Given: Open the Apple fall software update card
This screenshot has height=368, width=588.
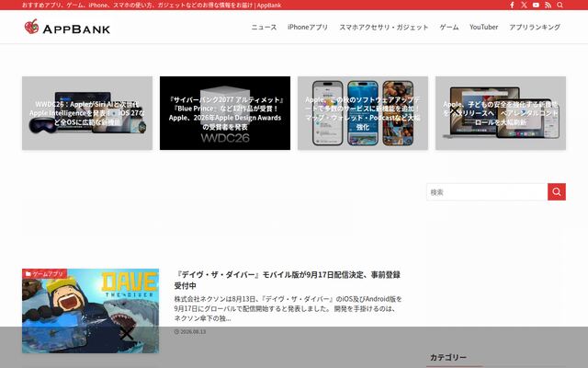Looking at the screenshot, I should pyautogui.click(x=363, y=113).
